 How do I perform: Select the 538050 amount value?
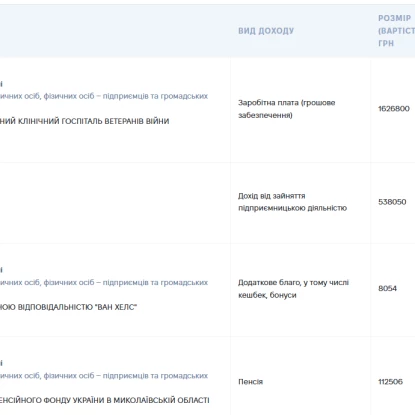392,202
